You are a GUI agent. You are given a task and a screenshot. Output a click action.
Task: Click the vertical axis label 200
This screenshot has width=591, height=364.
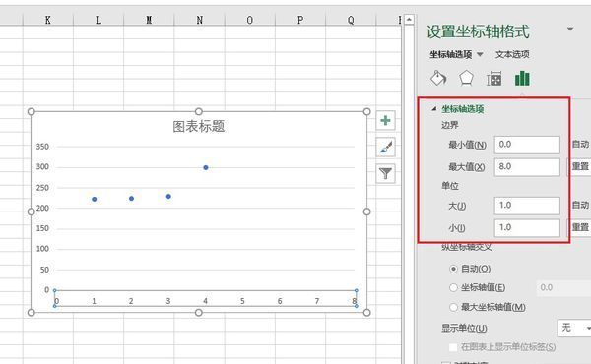42,208
